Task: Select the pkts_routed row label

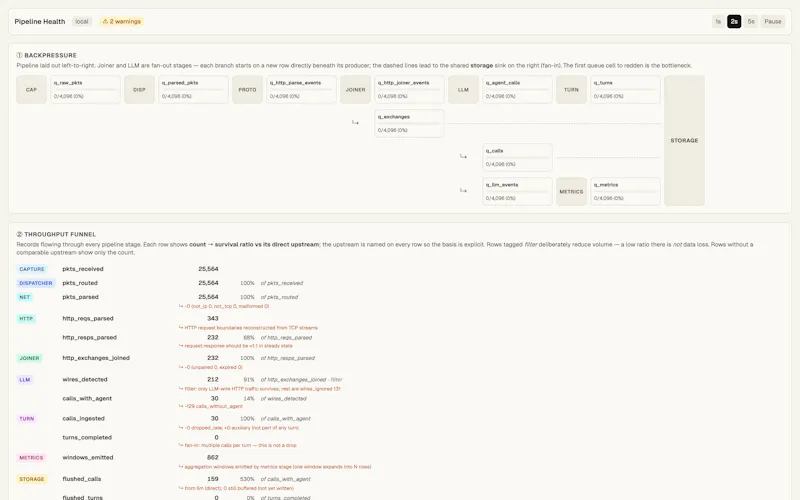Action: tap(80, 283)
